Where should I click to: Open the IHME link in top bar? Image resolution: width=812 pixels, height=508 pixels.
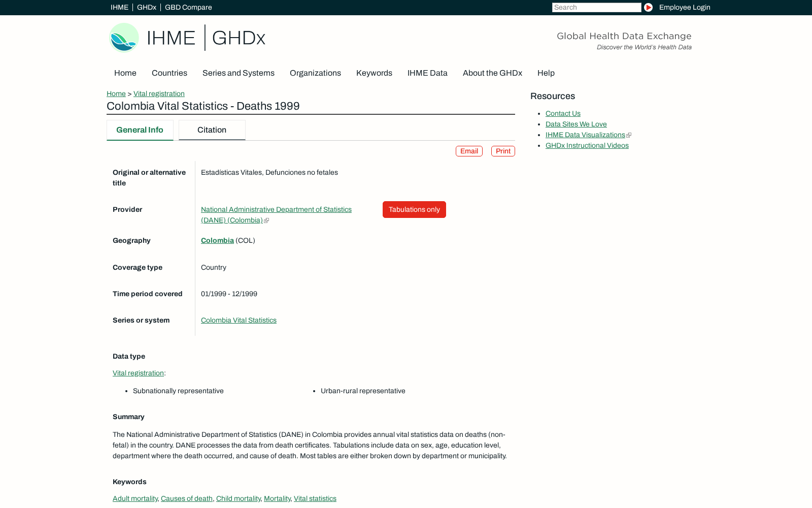pos(119,7)
